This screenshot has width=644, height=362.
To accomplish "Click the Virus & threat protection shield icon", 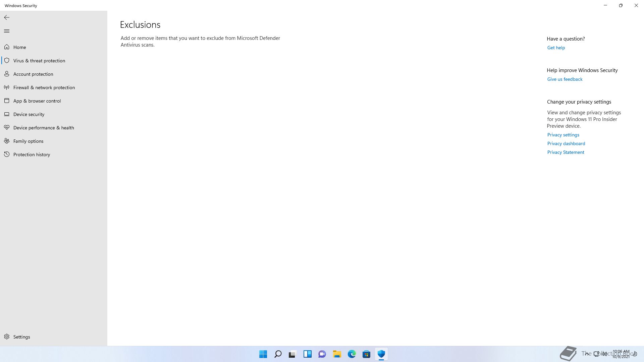I will (7, 61).
